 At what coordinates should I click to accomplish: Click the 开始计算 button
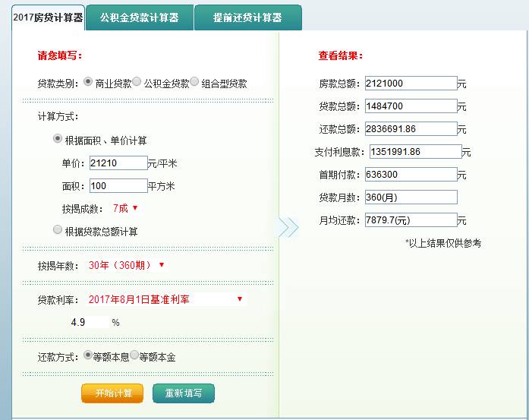click(112, 393)
